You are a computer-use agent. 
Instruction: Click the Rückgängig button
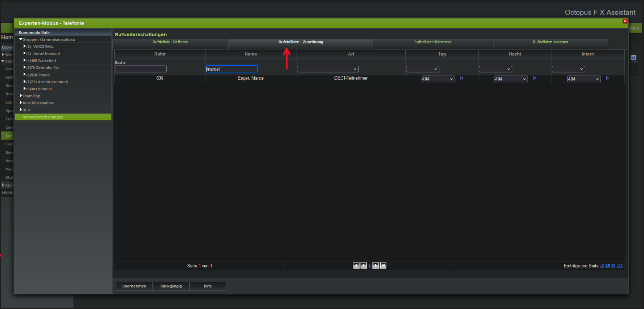[x=171, y=286]
